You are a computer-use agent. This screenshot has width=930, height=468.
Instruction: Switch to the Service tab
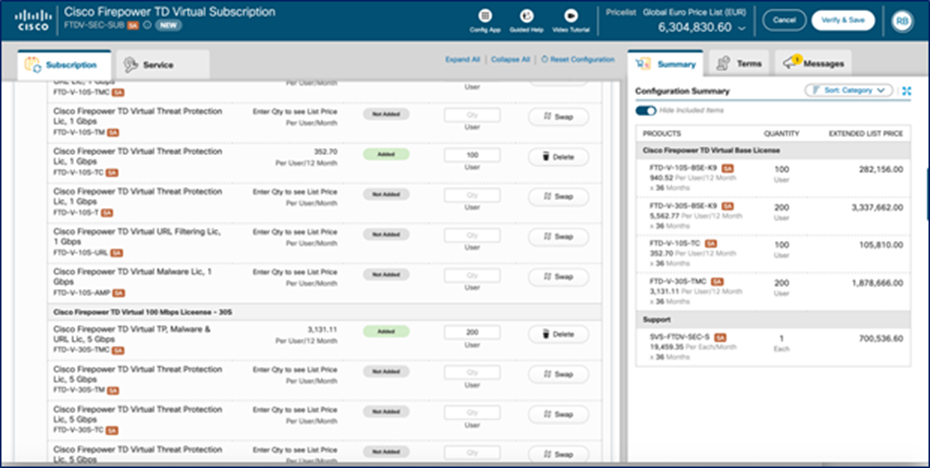point(163,65)
